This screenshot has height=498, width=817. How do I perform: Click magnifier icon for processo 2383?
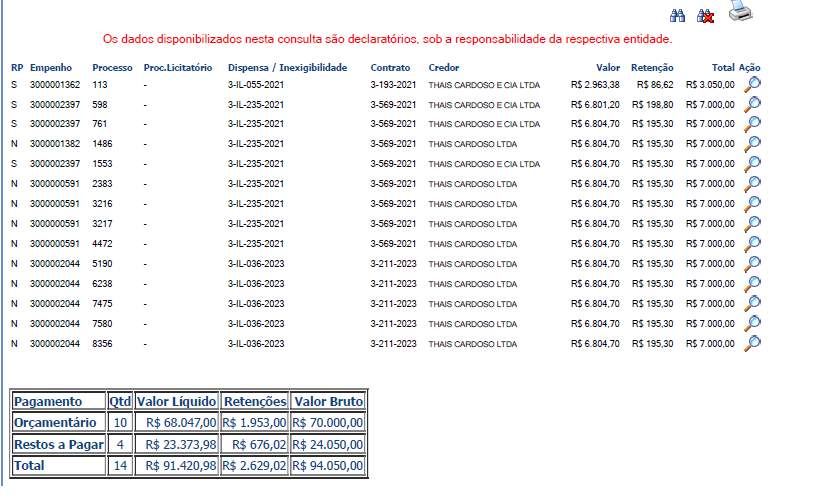753,184
